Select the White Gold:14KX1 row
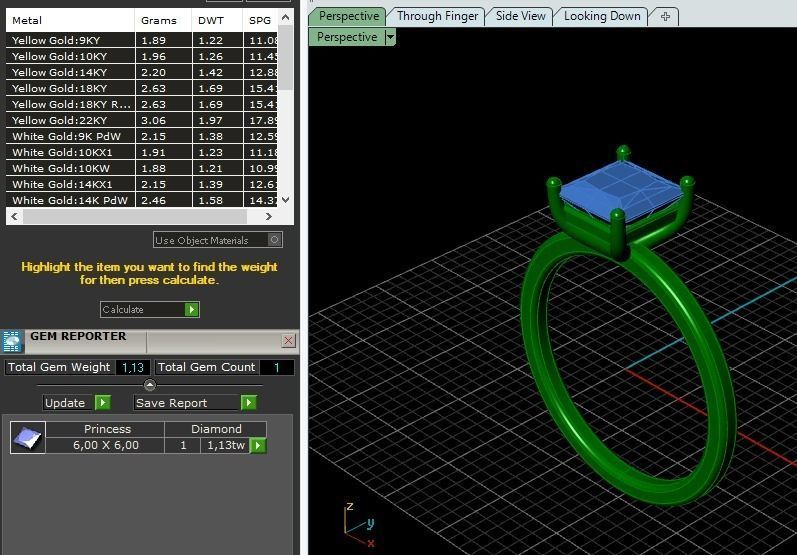The width and height of the screenshot is (797, 555). click(x=142, y=184)
